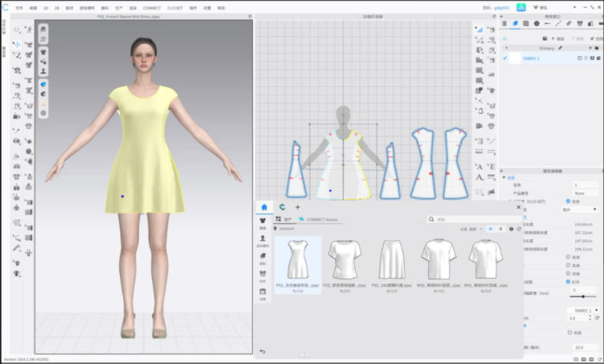Click the plus icon to add library tab
The image size is (604, 364).
click(298, 207)
